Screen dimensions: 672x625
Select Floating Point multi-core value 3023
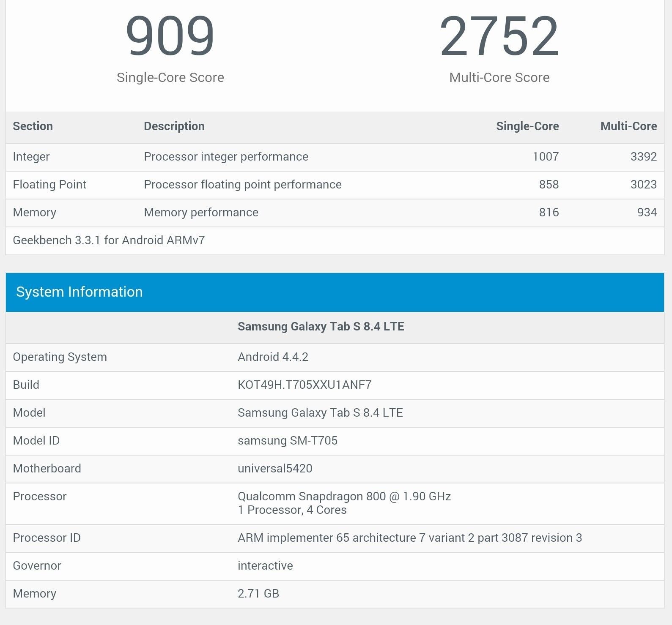pyautogui.click(x=644, y=185)
